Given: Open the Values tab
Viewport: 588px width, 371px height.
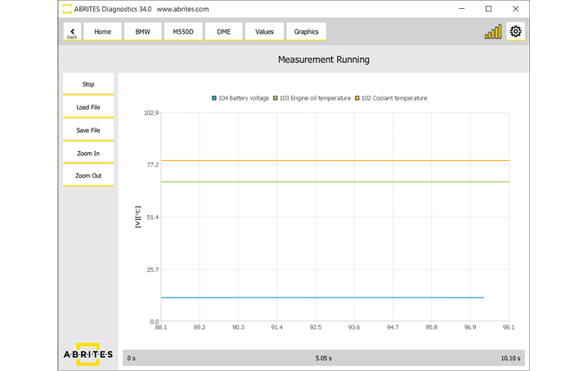Looking at the screenshot, I should (x=264, y=32).
